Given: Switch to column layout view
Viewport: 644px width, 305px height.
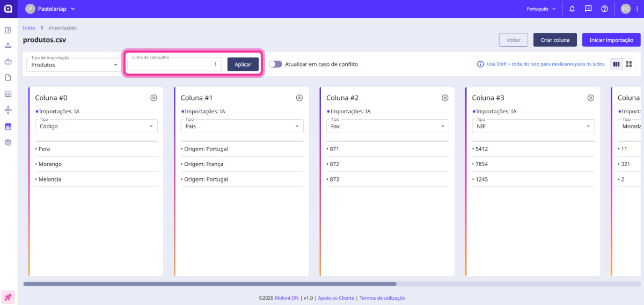Looking at the screenshot, I should pyautogui.click(x=616, y=64).
